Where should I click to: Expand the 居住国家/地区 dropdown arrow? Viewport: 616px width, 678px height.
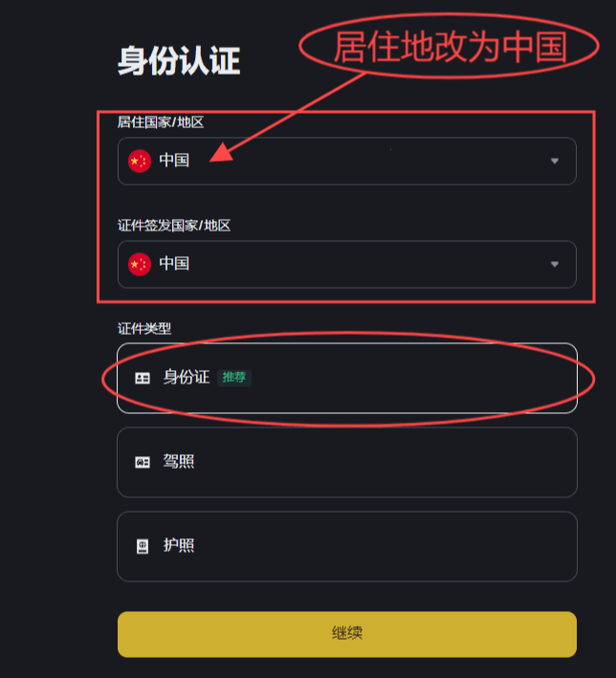[x=555, y=162]
